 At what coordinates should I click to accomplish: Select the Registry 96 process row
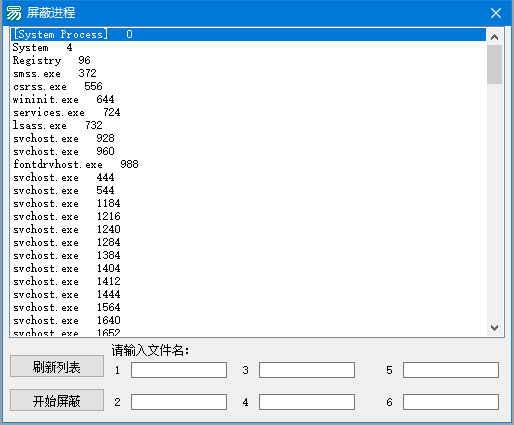tap(248, 60)
